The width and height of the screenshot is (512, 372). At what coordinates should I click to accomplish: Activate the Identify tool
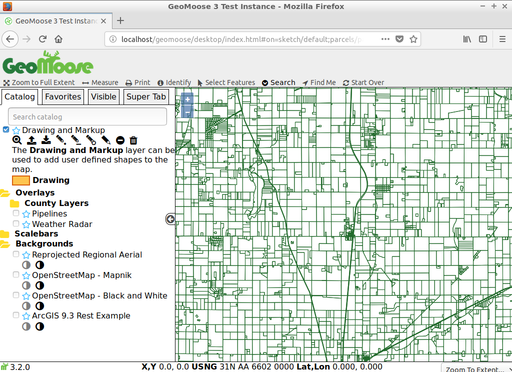pyautogui.click(x=174, y=83)
